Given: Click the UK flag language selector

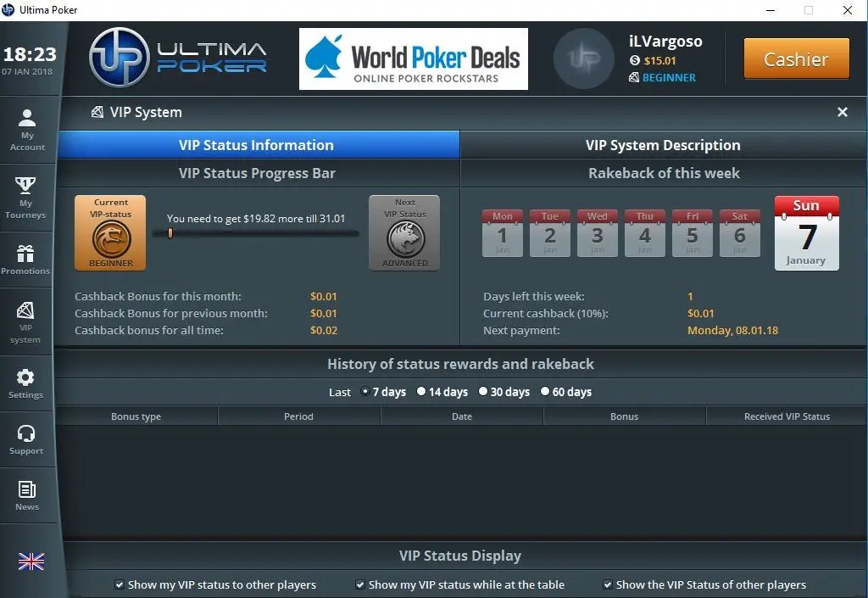Looking at the screenshot, I should tap(31, 562).
